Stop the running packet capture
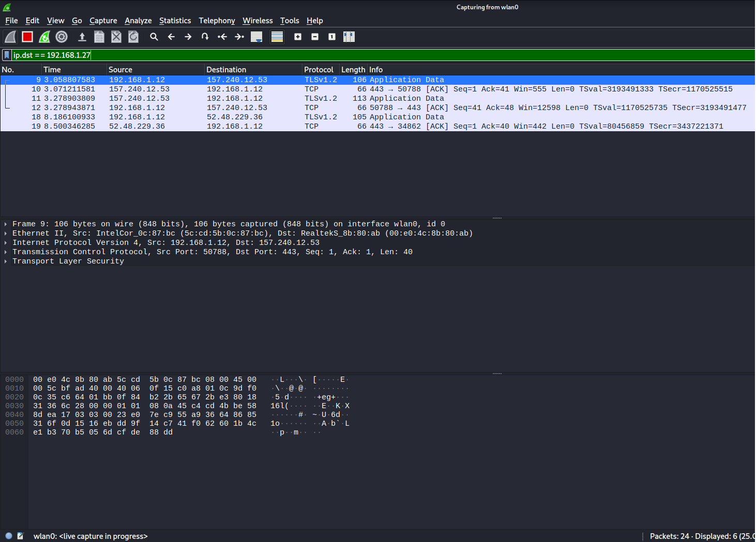Image resolution: width=756 pixels, height=542 pixels. coord(27,37)
